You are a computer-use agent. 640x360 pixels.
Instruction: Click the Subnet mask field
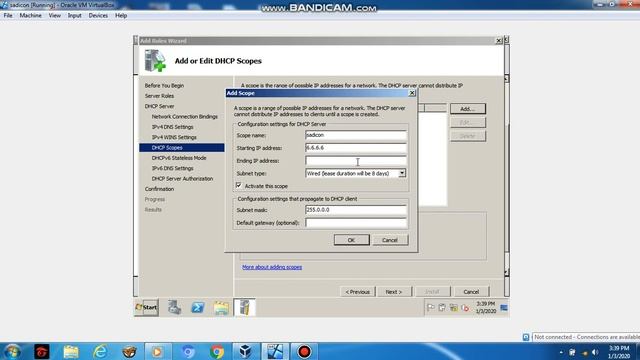click(x=356, y=210)
